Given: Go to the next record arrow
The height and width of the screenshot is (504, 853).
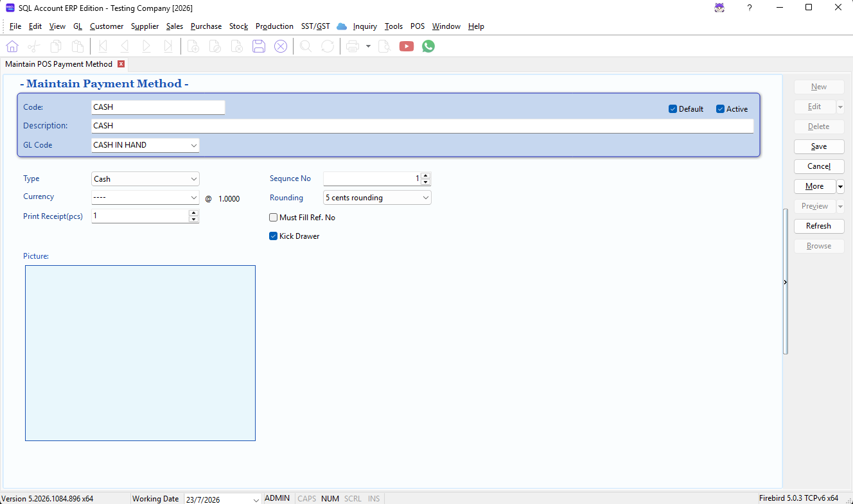Looking at the screenshot, I should click(x=146, y=46).
